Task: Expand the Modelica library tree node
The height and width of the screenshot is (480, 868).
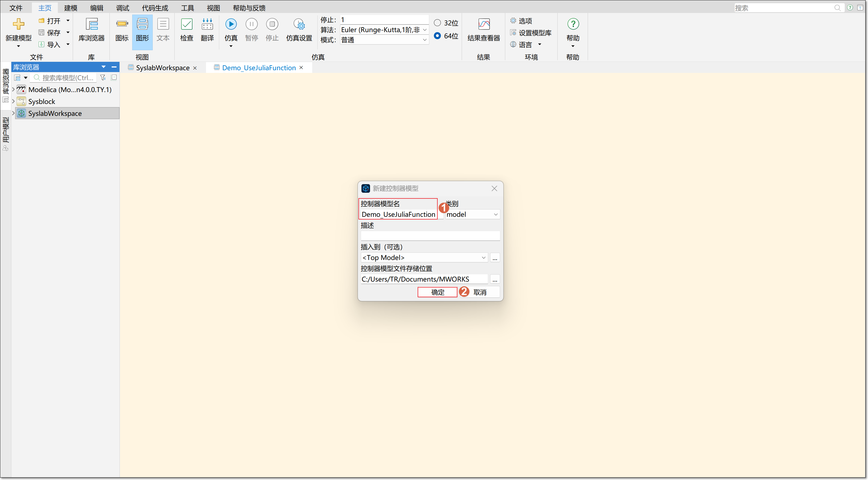Action: (14, 90)
